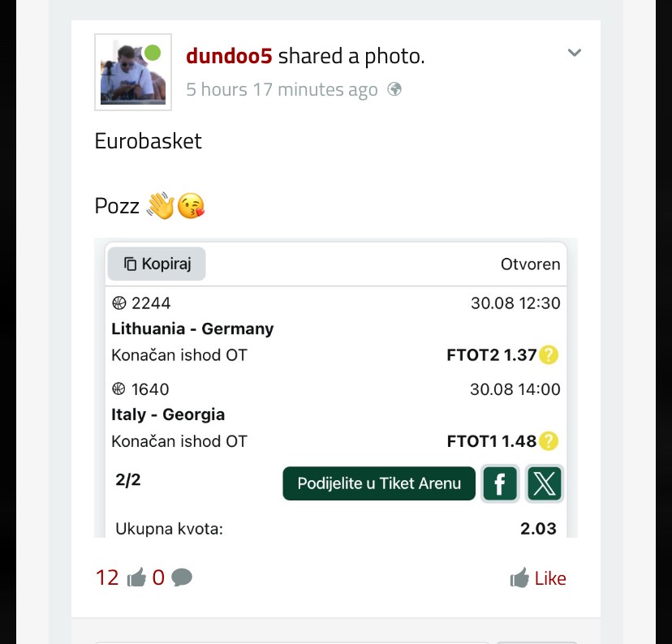Click the yellow question mark beside FTOT2 1.37

[x=549, y=355]
